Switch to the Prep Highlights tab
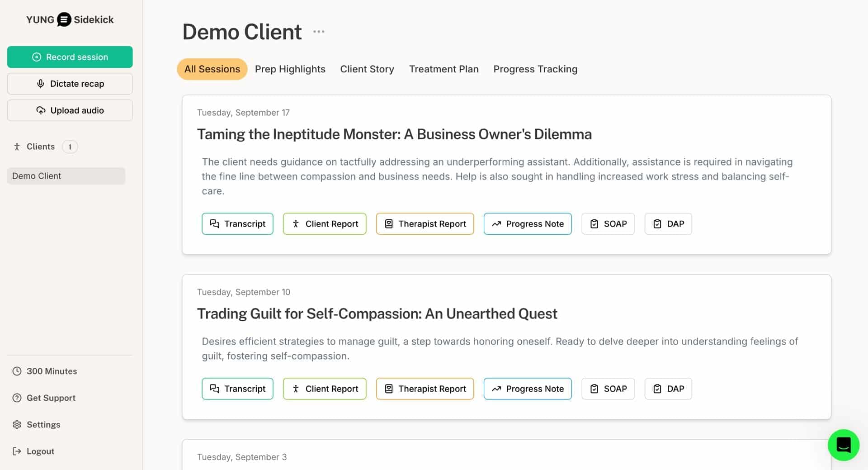 tap(290, 69)
